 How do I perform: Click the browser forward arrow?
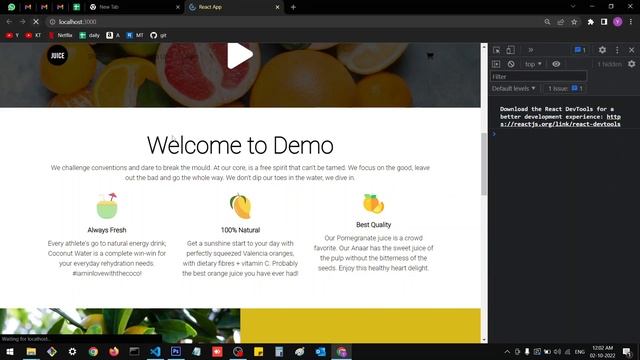pyautogui.click(x=22, y=22)
